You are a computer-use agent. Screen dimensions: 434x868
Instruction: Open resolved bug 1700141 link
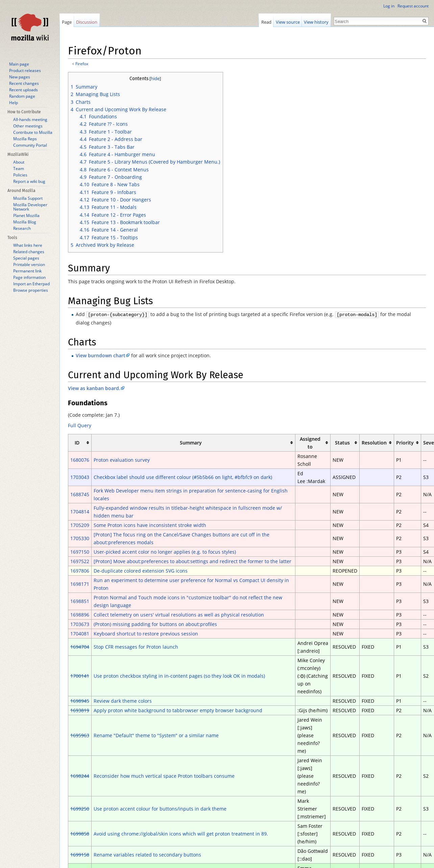pyautogui.click(x=80, y=676)
